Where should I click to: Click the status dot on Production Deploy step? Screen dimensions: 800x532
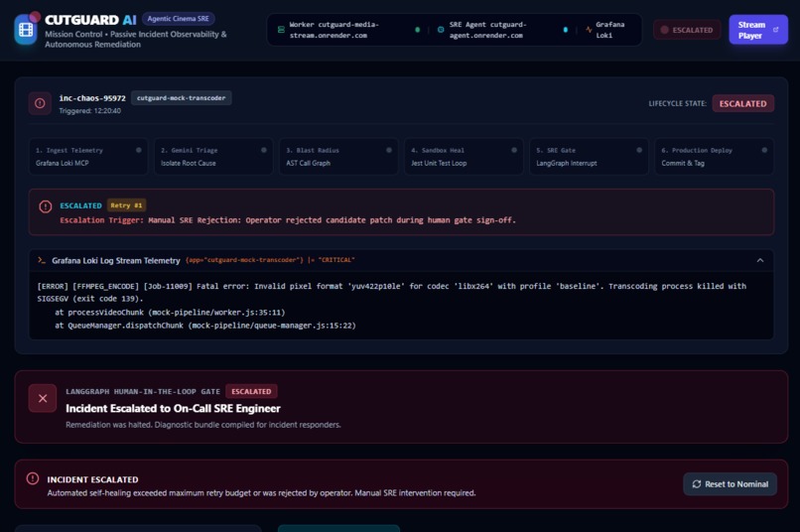(764, 150)
